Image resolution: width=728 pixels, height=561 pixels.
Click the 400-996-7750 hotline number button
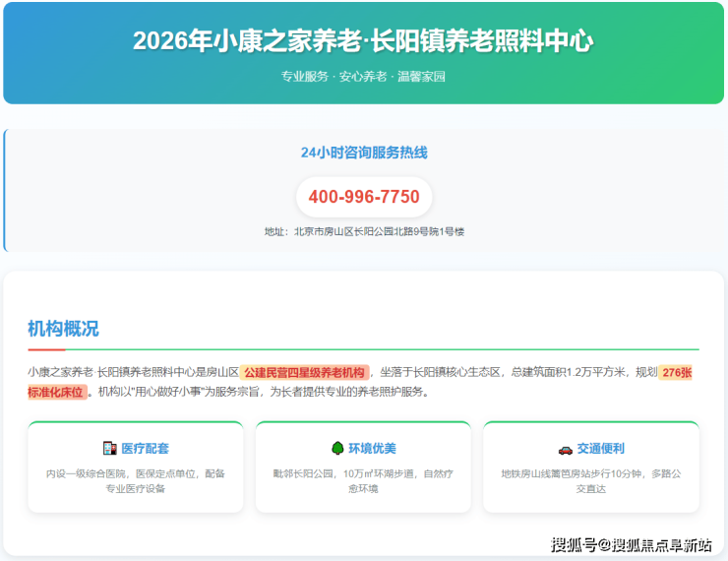coord(364,197)
